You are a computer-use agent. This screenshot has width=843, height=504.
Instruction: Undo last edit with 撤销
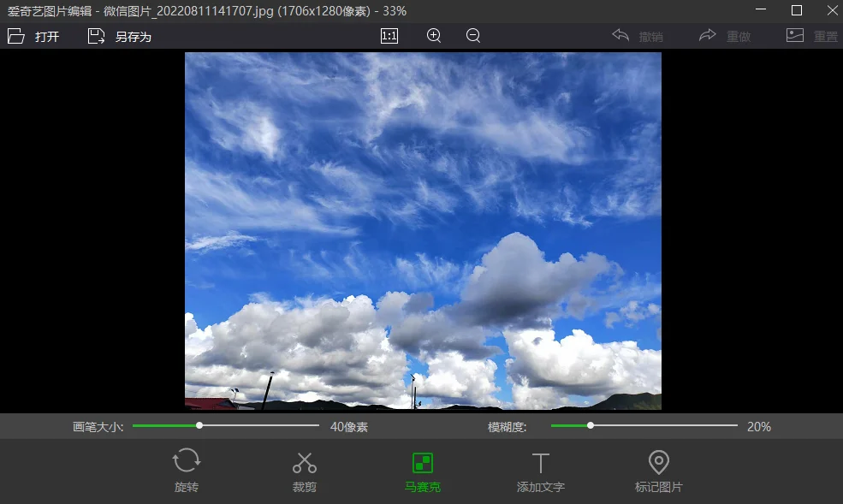click(x=638, y=36)
